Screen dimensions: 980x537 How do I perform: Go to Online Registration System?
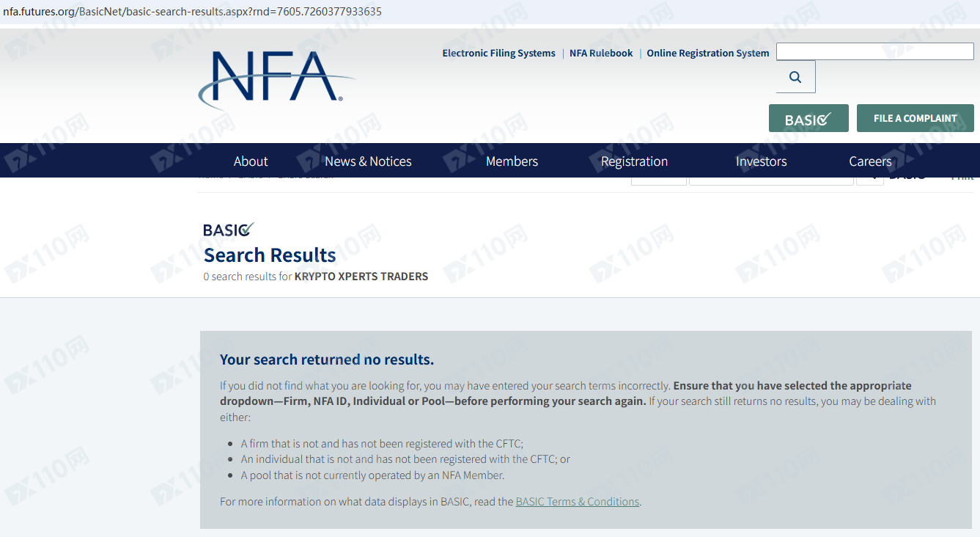coord(708,53)
